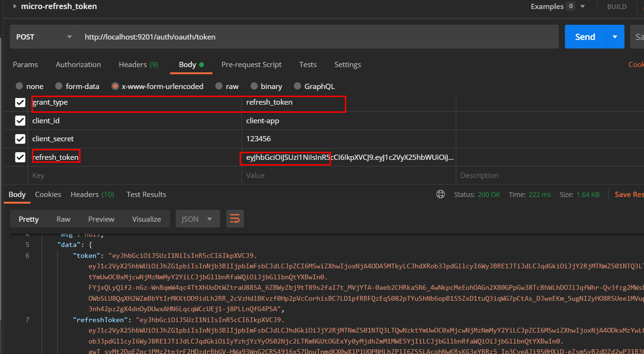The width and height of the screenshot is (644, 354).
Task: Open the request Headers (9) tab
Action: click(138, 64)
